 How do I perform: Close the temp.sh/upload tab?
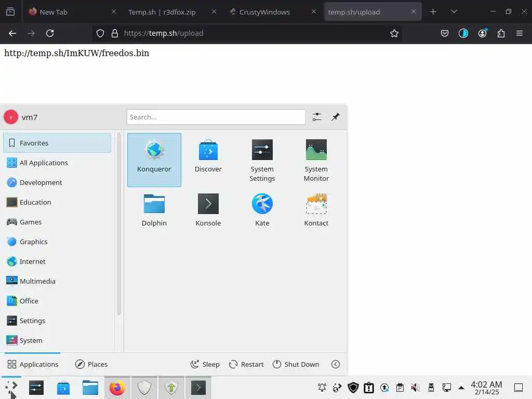pos(413,11)
